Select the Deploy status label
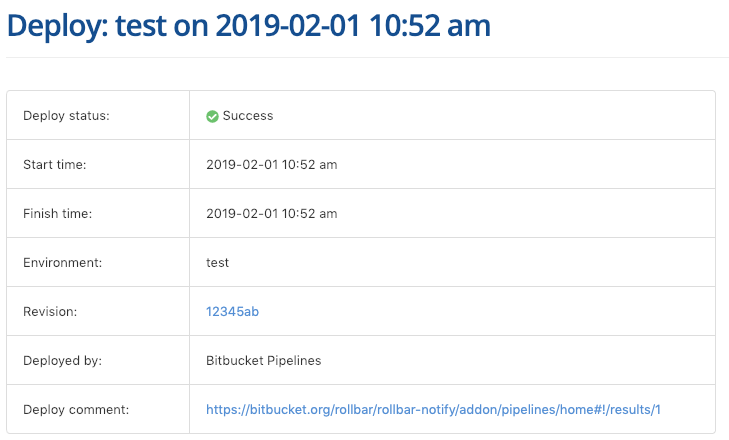Screen dimensions: 729x440 click(66, 116)
